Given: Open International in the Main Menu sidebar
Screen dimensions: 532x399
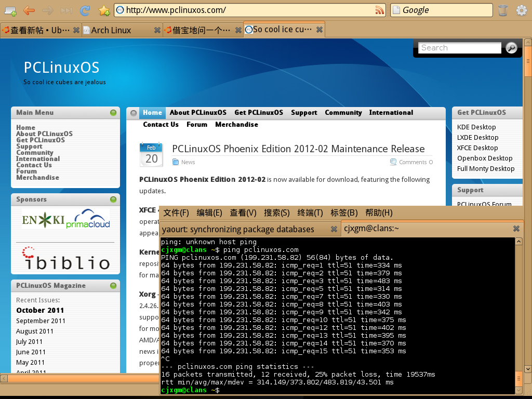Looking at the screenshot, I should point(38,159).
